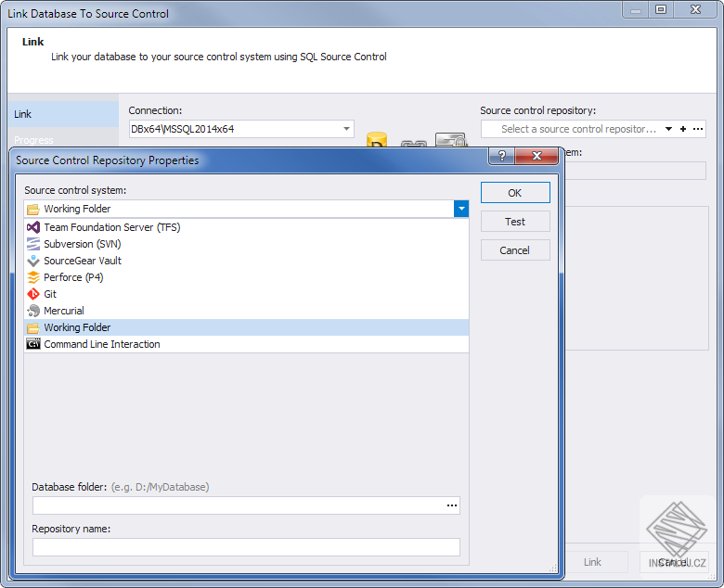This screenshot has width=724, height=588.
Task: Click the command prompt icon
Action: [x=33, y=344]
